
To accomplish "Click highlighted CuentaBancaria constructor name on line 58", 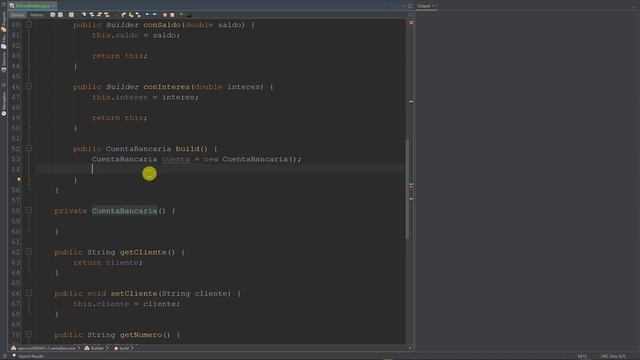I will coord(124,211).
